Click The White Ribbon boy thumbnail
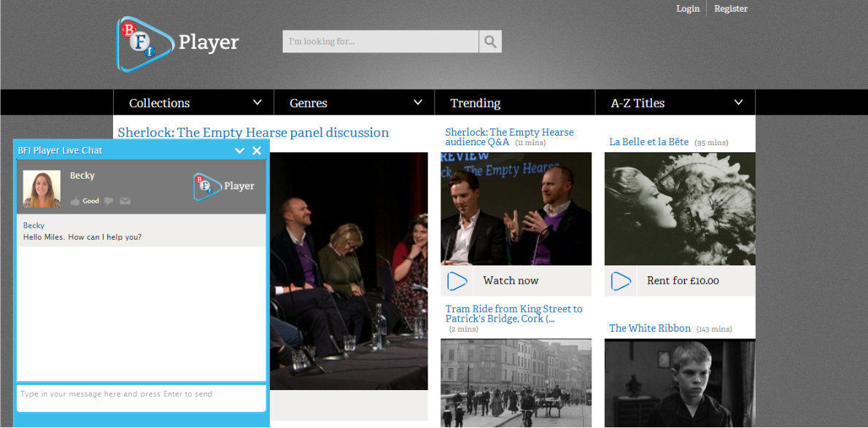Viewport: 868px width, 428px height. (x=680, y=383)
